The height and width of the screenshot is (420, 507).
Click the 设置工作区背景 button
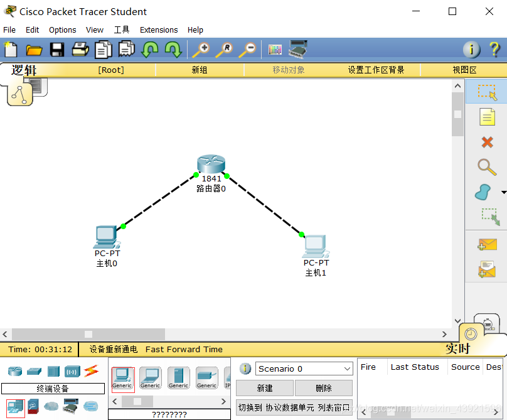pyautogui.click(x=376, y=70)
